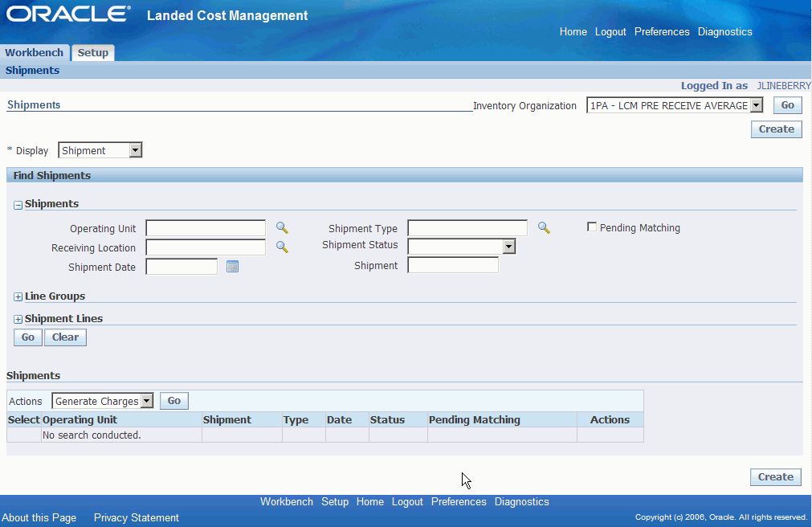
Task: Click the footer Setup link
Action: [x=335, y=501]
